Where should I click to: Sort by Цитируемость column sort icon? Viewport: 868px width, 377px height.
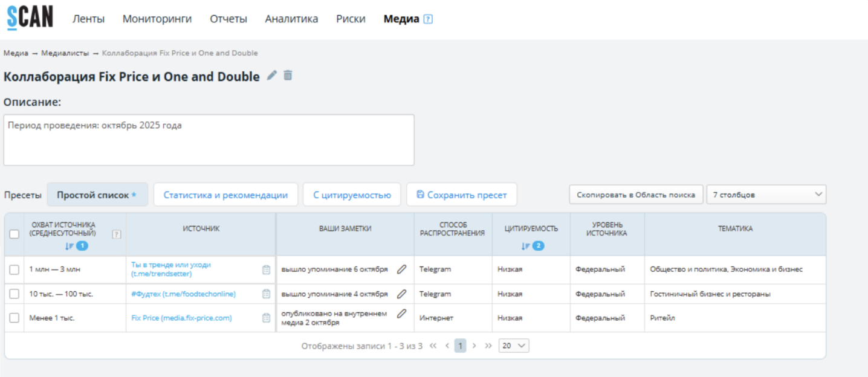coord(525,246)
